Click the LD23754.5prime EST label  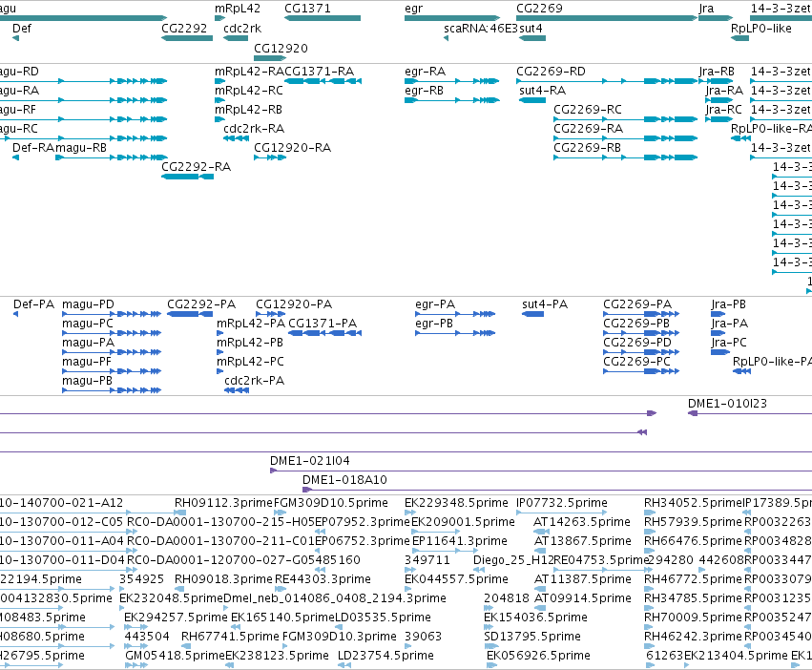(385, 656)
